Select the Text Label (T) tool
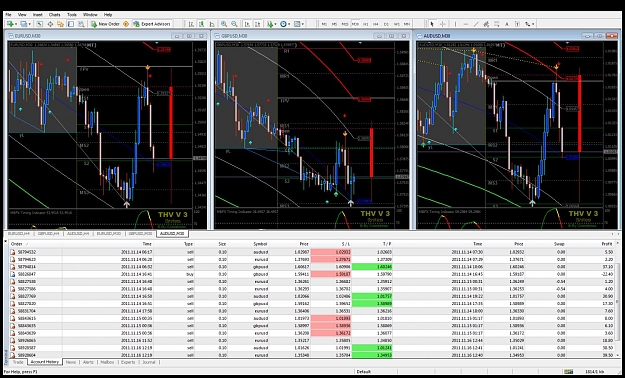This screenshot has height=378, width=625. (517, 24)
